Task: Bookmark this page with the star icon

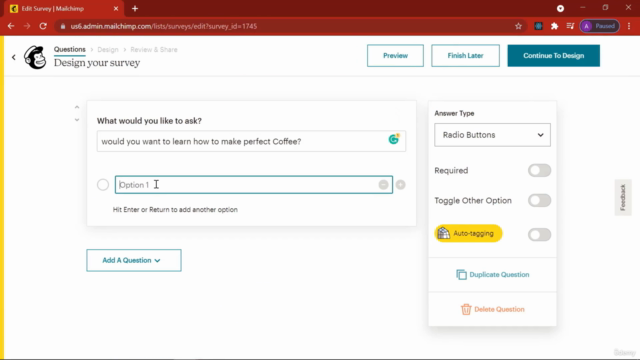Action: click(x=518, y=26)
